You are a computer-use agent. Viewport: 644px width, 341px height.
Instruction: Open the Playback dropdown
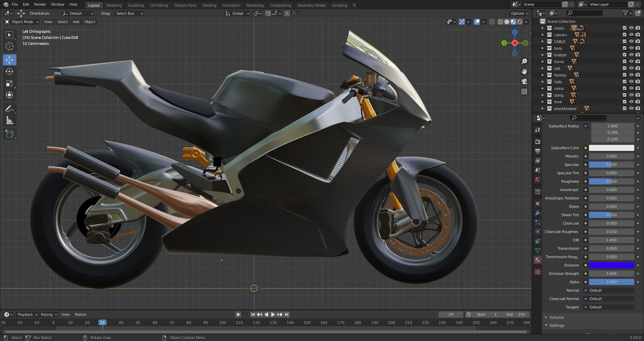[x=27, y=315]
